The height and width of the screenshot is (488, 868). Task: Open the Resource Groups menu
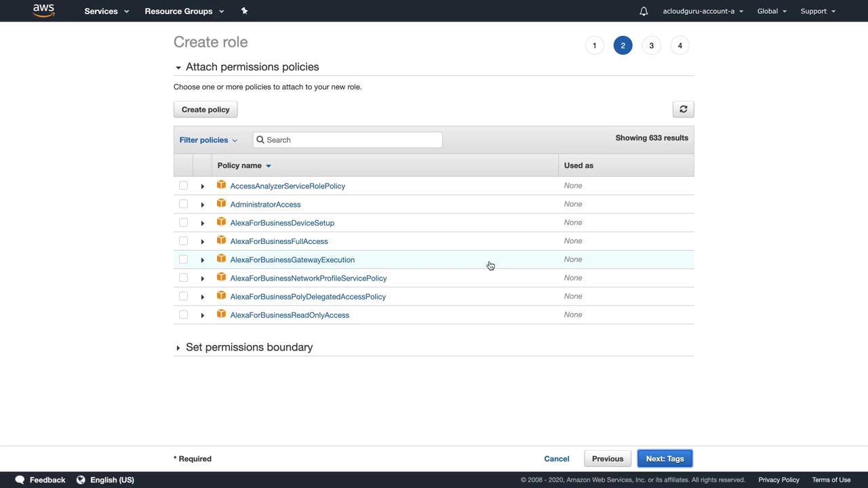coord(184,11)
